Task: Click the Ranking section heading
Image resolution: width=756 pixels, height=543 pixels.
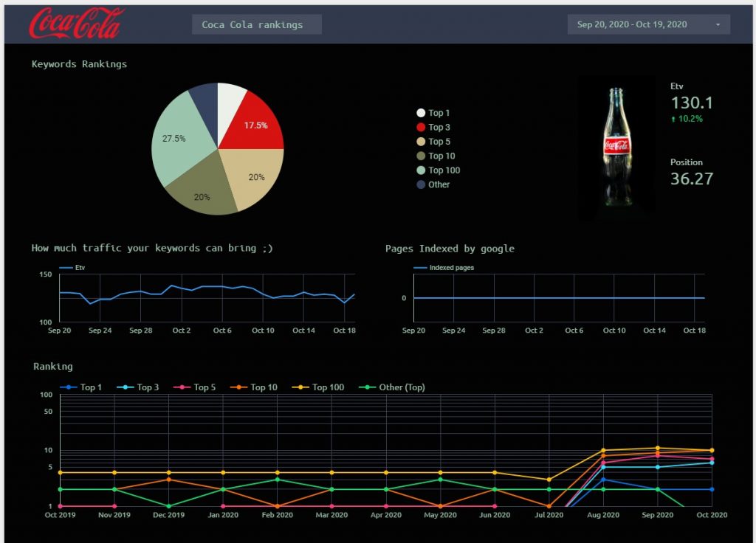Action: tap(53, 367)
